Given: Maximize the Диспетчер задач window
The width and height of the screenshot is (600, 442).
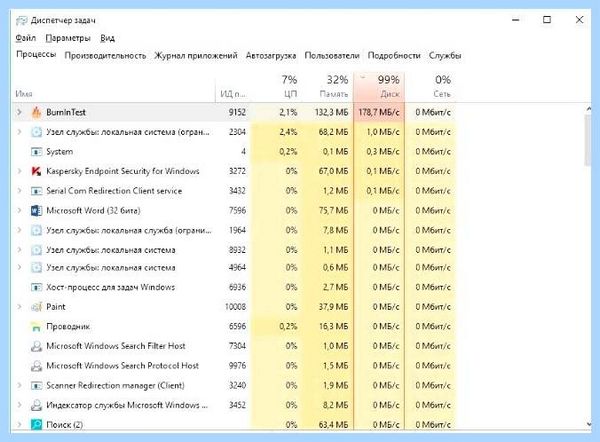Looking at the screenshot, I should [547, 20].
